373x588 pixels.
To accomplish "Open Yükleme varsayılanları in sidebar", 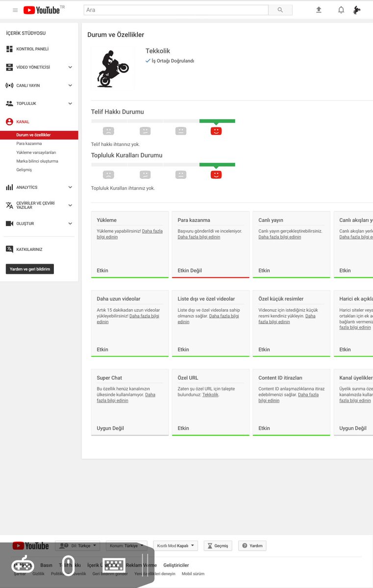I will click(x=36, y=152).
